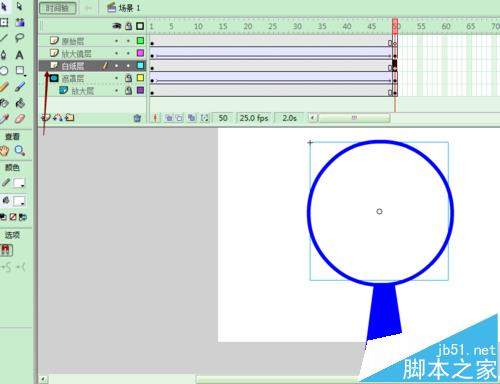Click first keyframe of 原始层 layer
Image resolution: width=500 pixels, height=384 pixels.
(x=152, y=43)
